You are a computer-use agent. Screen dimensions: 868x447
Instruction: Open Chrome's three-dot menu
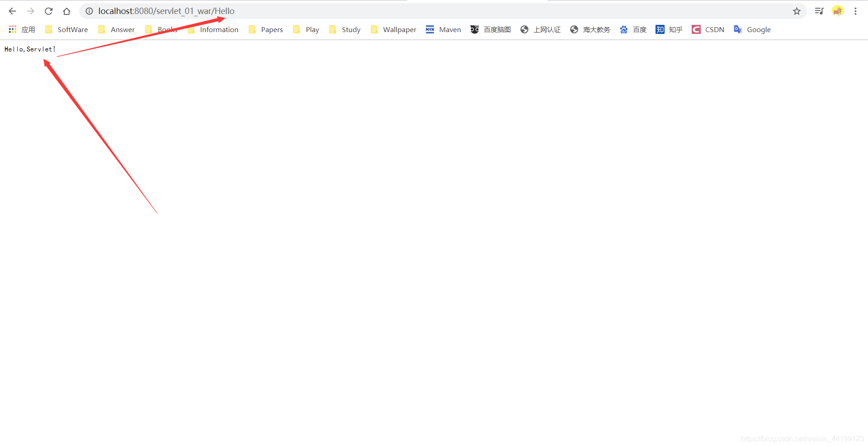click(x=855, y=11)
